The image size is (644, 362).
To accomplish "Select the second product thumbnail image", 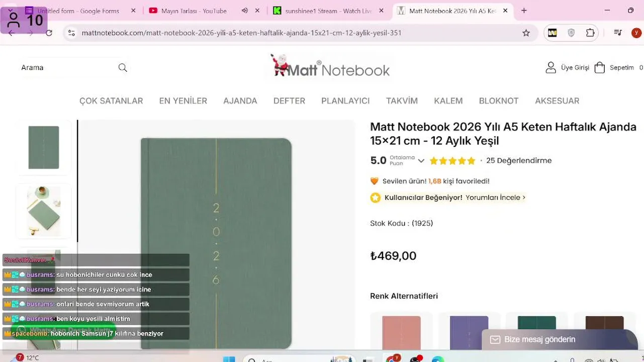I will [44, 211].
